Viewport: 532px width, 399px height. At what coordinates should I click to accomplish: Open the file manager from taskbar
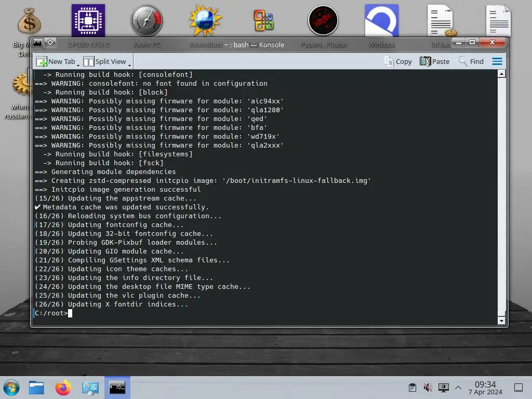point(36,388)
